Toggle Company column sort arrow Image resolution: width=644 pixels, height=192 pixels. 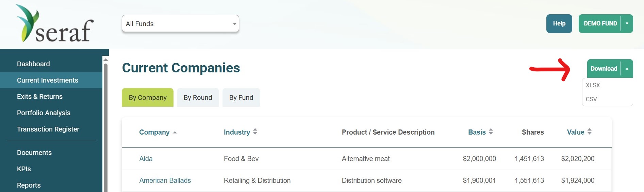tap(175, 133)
